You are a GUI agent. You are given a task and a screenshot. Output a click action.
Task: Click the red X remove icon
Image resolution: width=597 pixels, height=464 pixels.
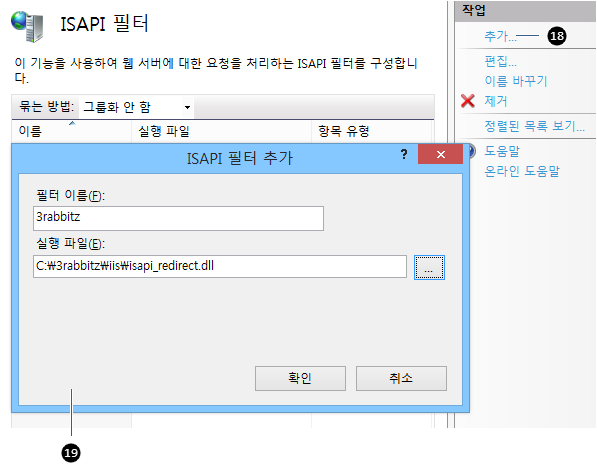point(468,101)
